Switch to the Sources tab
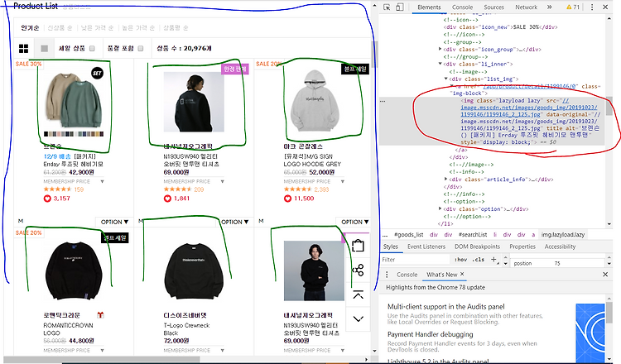 point(493,7)
